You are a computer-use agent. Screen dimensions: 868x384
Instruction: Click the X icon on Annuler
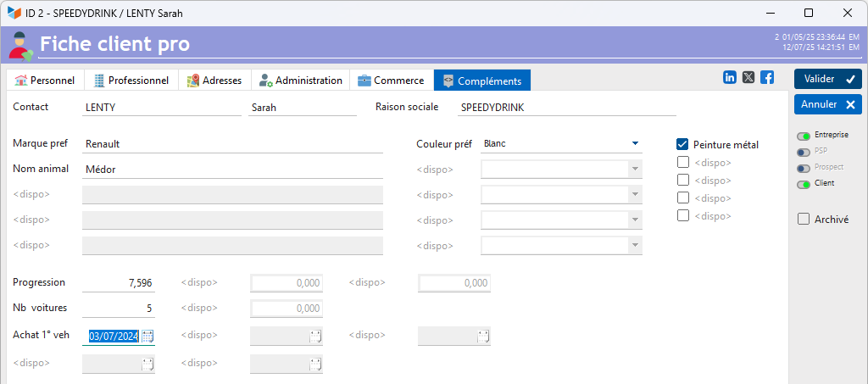850,104
